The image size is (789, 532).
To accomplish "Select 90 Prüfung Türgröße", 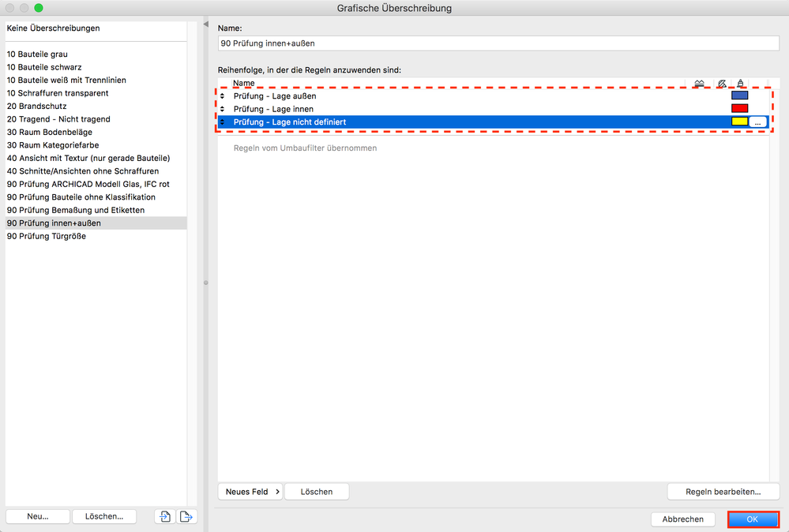I will 96,236.
